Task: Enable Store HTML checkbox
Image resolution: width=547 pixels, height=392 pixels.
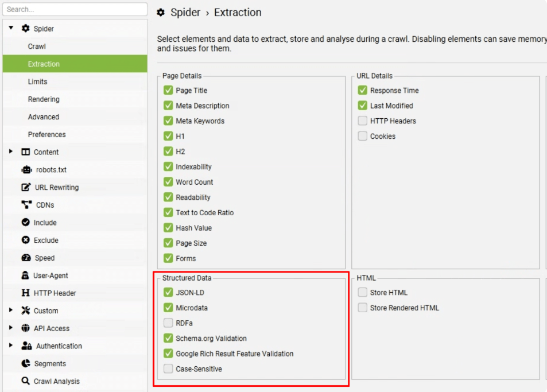Action: [362, 292]
